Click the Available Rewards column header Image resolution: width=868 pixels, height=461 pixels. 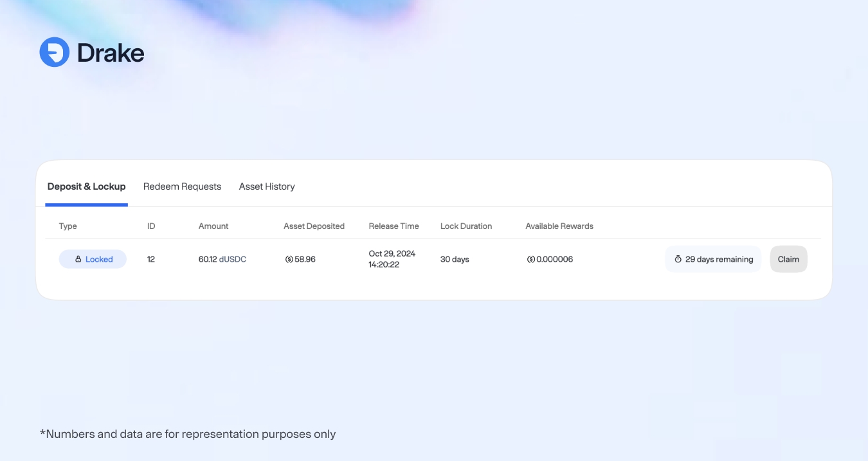(x=559, y=226)
